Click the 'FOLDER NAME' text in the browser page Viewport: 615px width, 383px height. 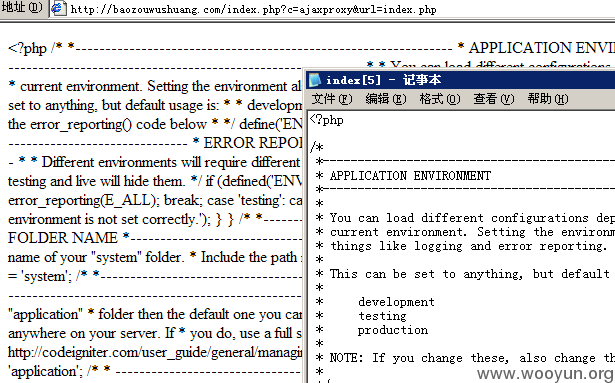click(62, 238)
